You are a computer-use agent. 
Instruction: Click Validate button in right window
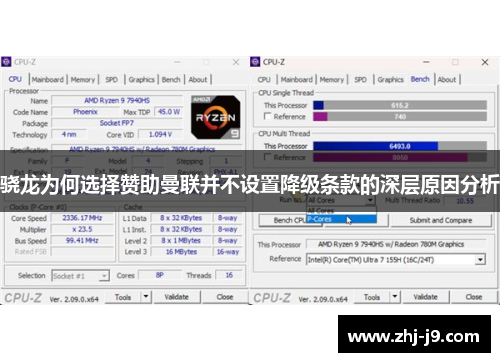coord(425,297)
